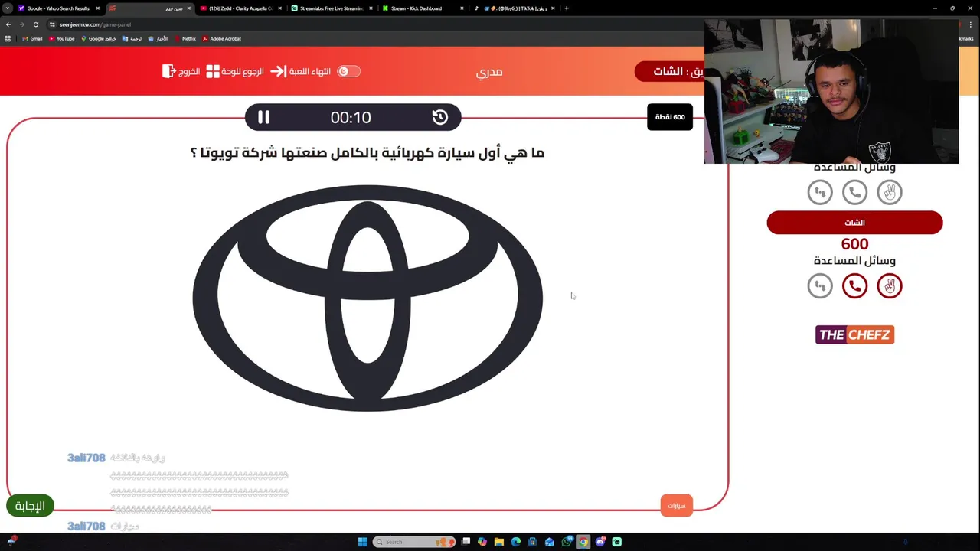Click the question text about Toyota electric car
The width and height of the screenshot is (980, 551).
(367, 153)
